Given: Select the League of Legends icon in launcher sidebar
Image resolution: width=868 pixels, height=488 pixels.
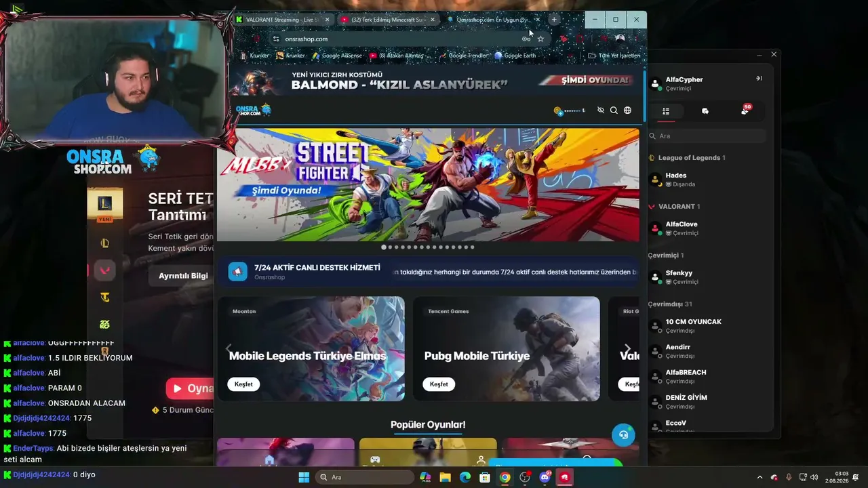Looking at the screenshot, I should click(104, 243).
